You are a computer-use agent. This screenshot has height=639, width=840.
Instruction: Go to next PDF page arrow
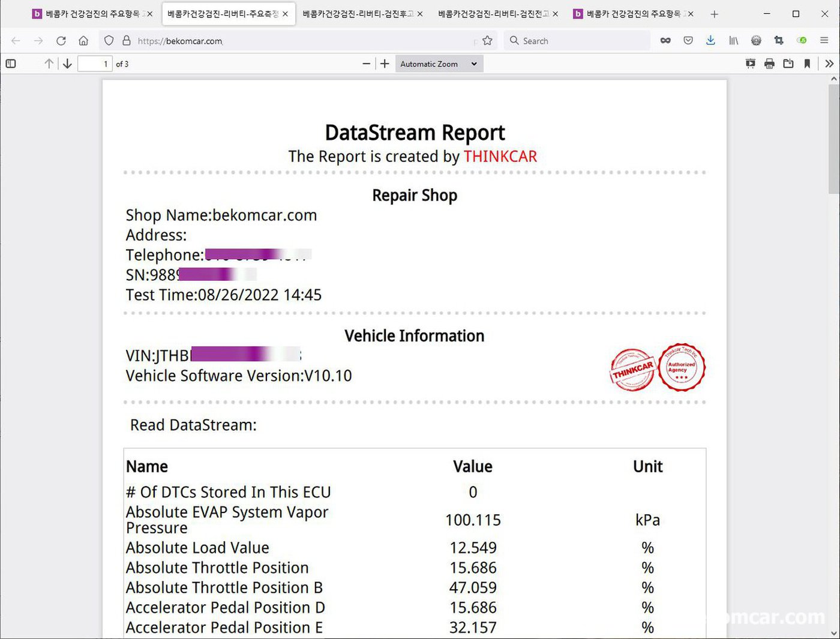[67, 64]
